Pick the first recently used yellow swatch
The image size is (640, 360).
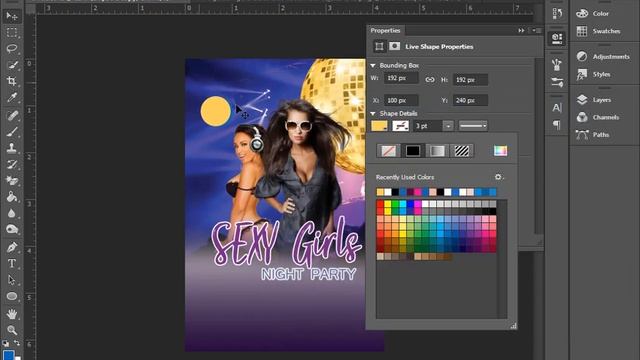pyautogui.click(x=380, y=192)
